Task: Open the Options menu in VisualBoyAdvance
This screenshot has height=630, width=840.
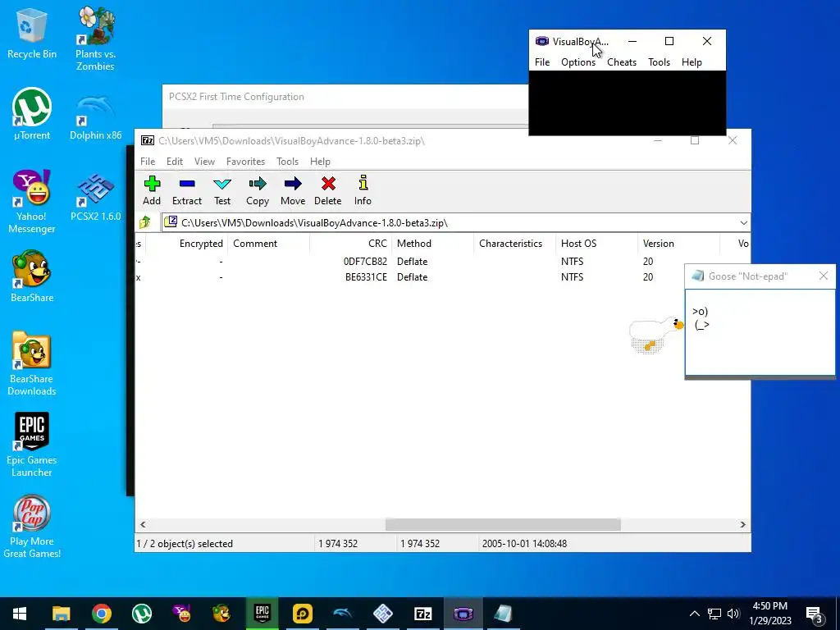Action: click(x=578, y=62)
